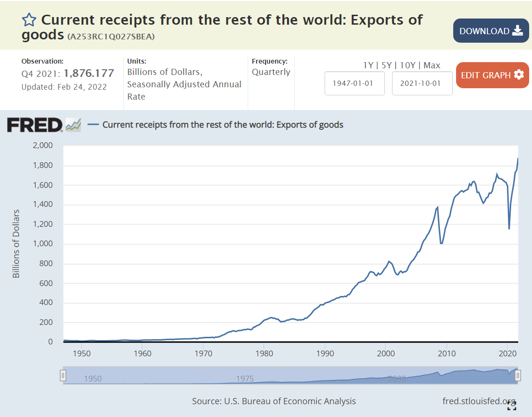Click the Billions of Dollars axis label

point(16,243)
